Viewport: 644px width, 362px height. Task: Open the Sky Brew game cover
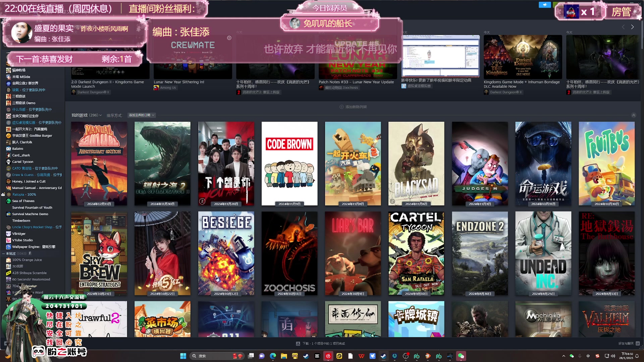pyautogui.click(x=99, y=253)
